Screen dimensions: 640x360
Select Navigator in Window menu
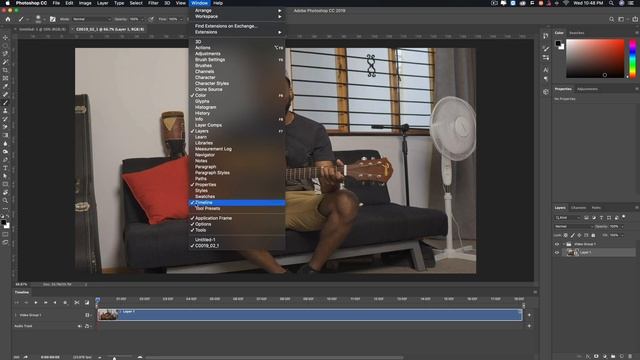237,155
